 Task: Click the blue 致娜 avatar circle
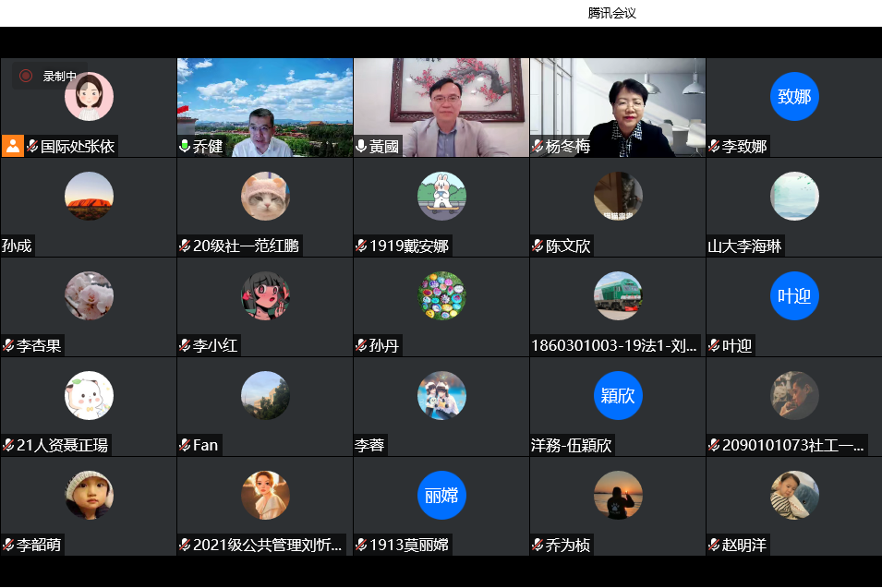coord(794,97)
